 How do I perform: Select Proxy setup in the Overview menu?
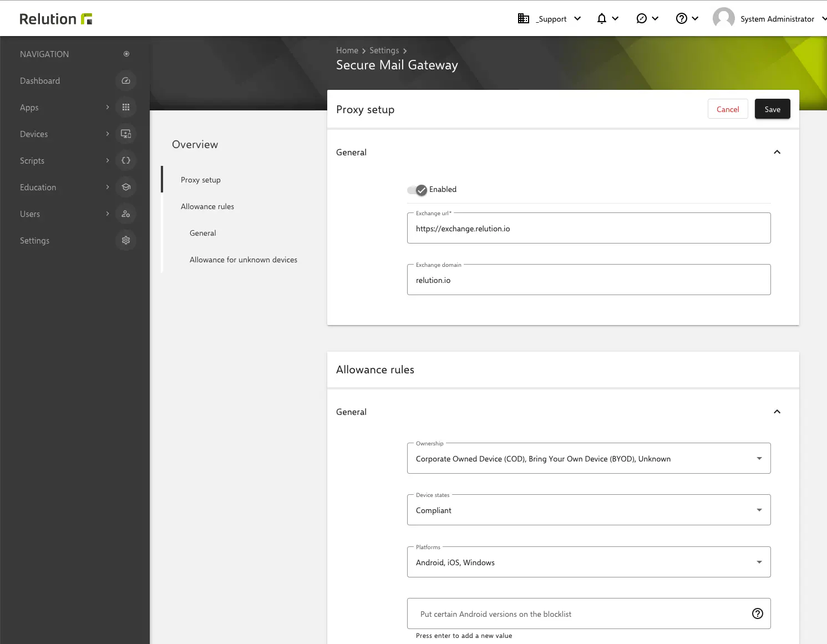click(x=200, y=179)
